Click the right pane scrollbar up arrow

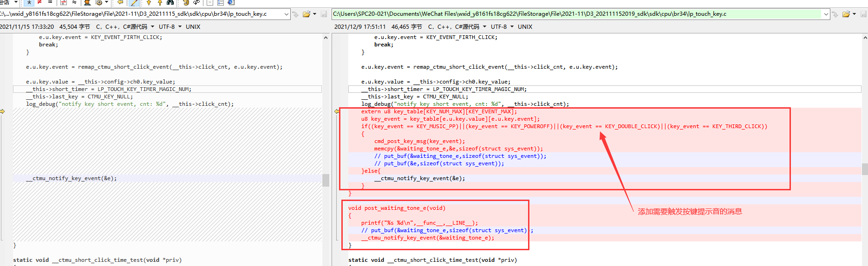(865, 38)
